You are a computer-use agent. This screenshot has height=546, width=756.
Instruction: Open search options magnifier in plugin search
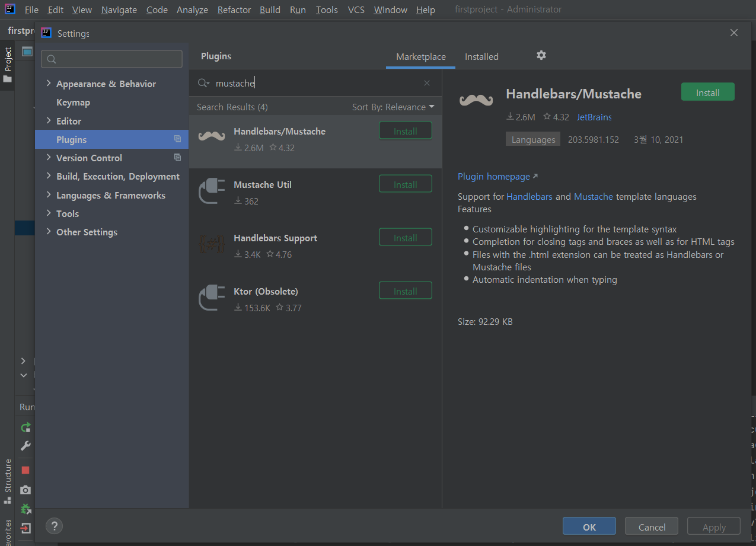[x=203, y=83]
